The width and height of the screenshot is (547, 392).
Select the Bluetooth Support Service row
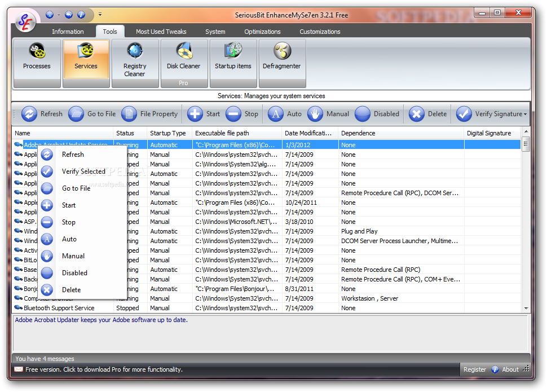tap(267, 308)
